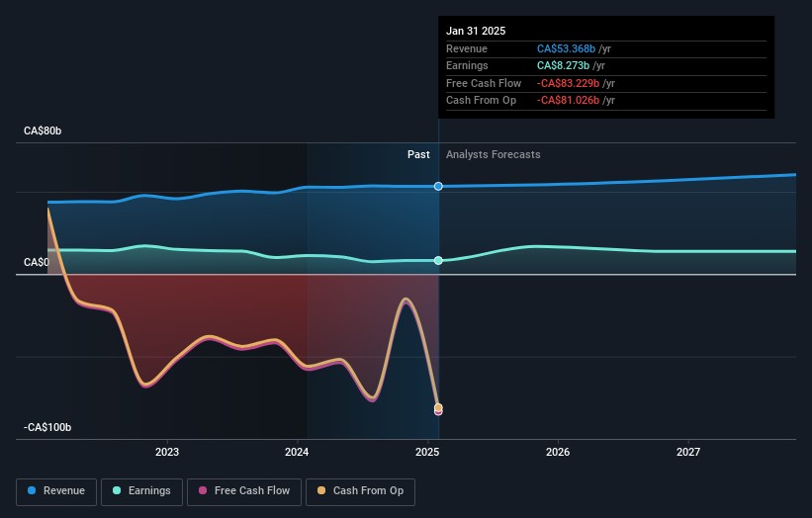Click the orange Cash From Op endpoint marker
This screenshot has width=812, height=518.
[438, 407]
